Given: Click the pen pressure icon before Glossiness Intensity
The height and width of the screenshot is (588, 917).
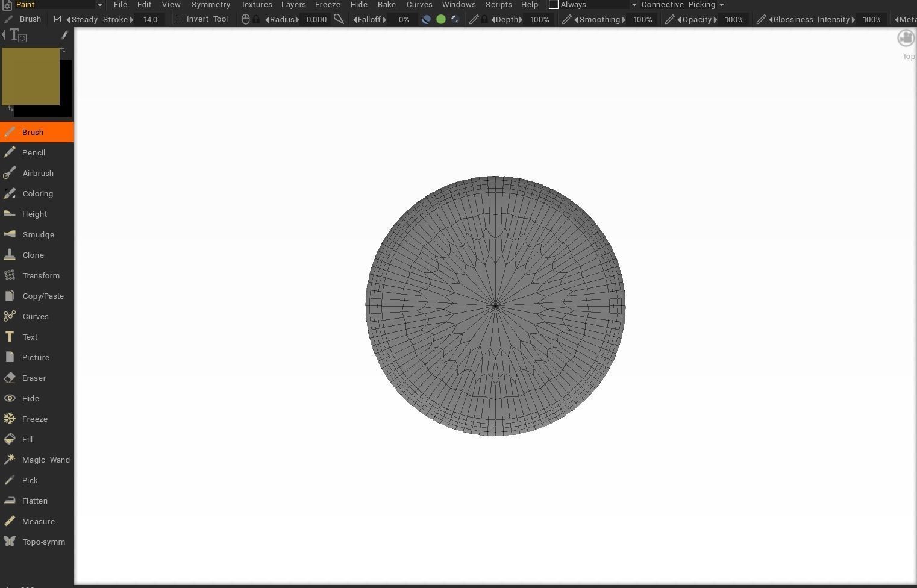Looking at the screenshot, I should 761,19.
